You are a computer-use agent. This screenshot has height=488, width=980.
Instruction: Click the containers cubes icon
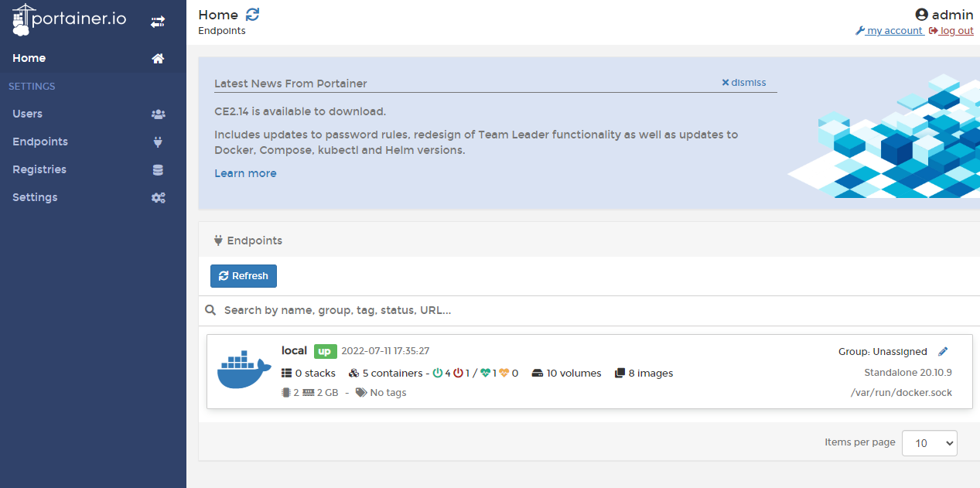354,373
